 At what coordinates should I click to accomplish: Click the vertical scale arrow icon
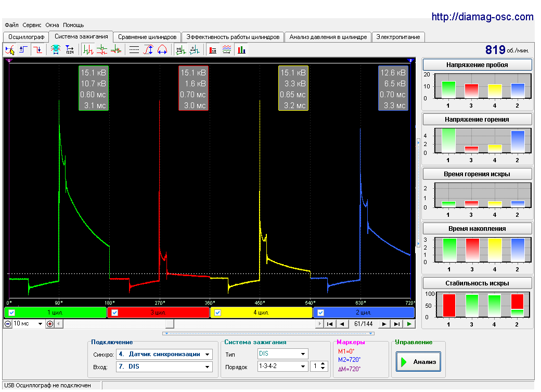pyautogui.click(x=148, y=50)
